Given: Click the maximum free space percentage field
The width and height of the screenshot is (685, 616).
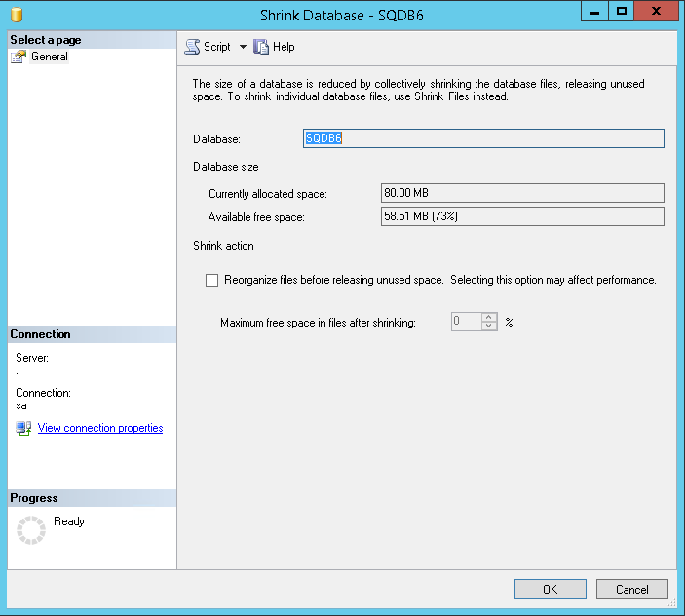Looking at the screenshot, I should tap(466, 322).
